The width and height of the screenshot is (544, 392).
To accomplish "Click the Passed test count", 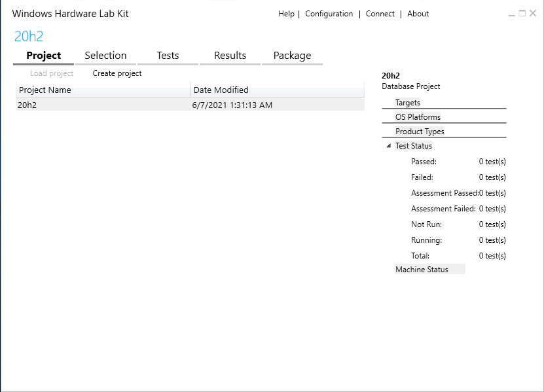I will tap(492, 162).
